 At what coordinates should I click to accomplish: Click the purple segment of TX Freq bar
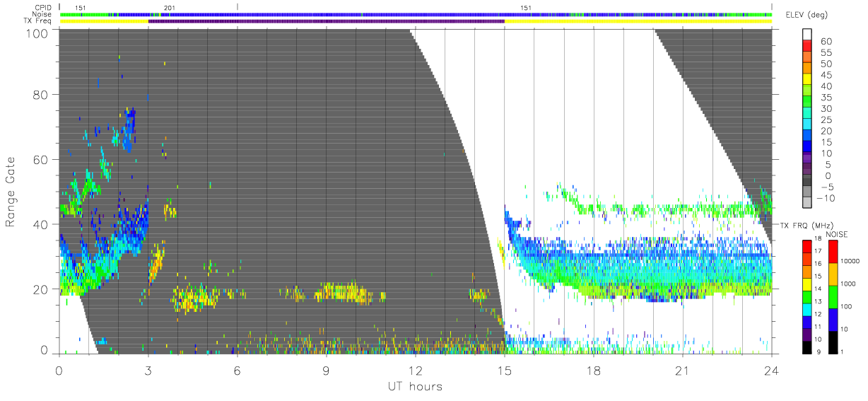pyautogui.click(x=326, y=21)
